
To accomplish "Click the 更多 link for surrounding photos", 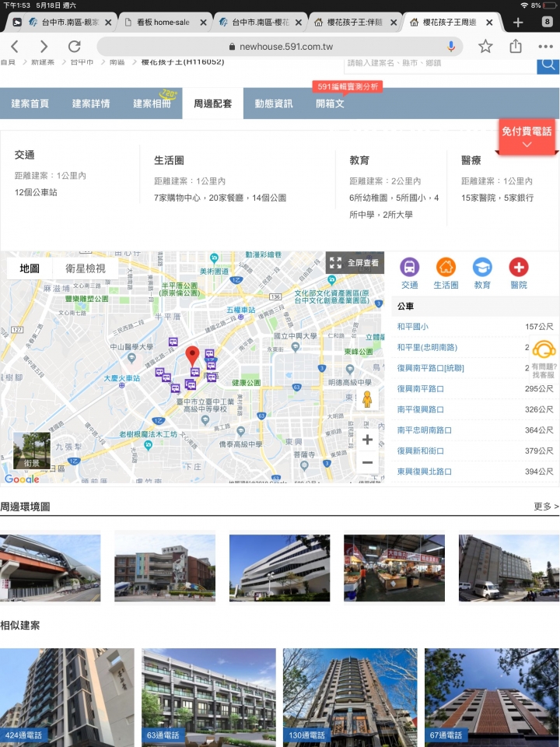I will pos(546,507).
